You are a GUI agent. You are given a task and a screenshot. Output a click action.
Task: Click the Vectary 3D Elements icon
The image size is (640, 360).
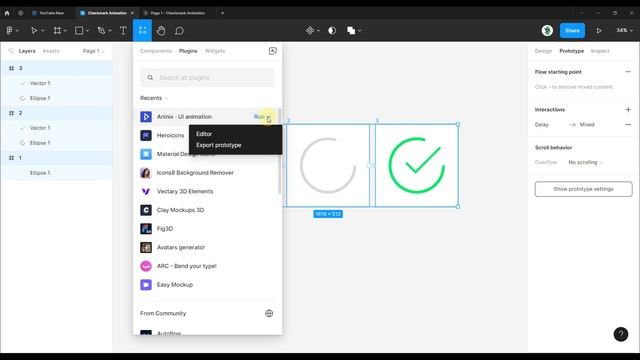click(146, 191)
